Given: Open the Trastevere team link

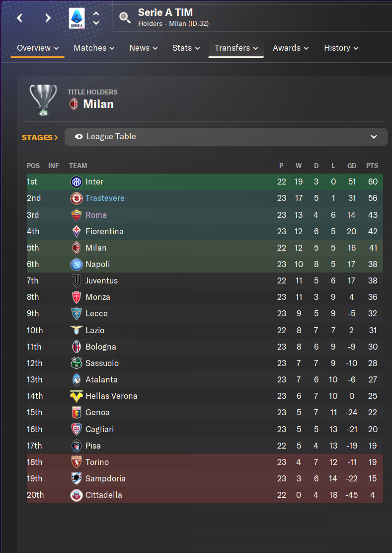Looking at the screenshot, I should point(105,198).
